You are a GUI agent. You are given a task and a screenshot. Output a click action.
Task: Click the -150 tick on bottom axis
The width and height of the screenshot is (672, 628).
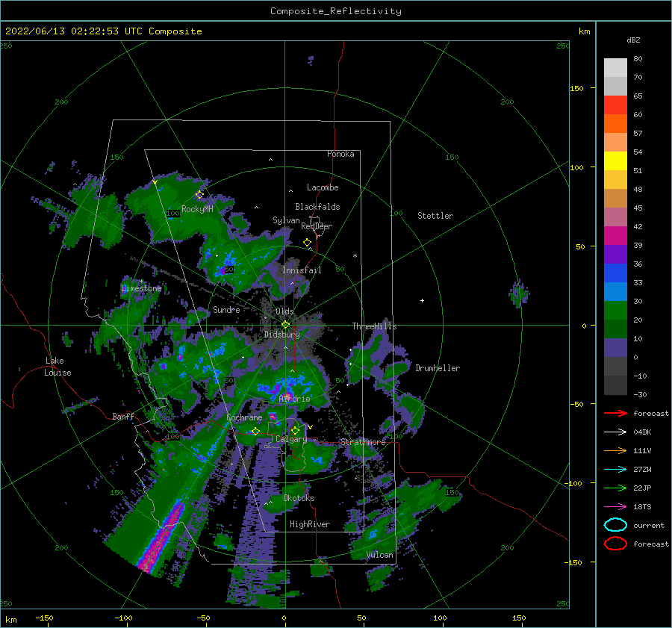point(44,618)
